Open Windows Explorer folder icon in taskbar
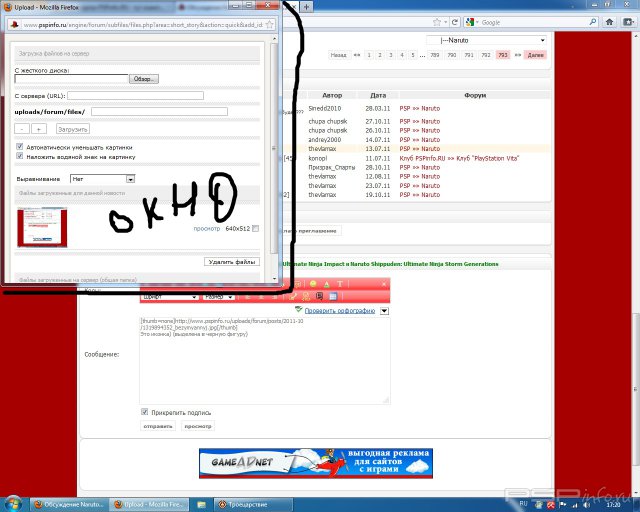 click(203, 504)
